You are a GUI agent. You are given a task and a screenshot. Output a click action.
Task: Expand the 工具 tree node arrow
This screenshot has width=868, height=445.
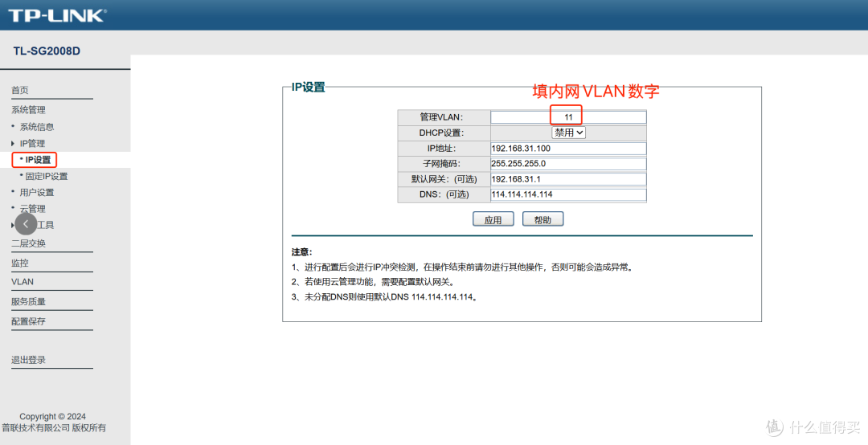tap(13, 225)
